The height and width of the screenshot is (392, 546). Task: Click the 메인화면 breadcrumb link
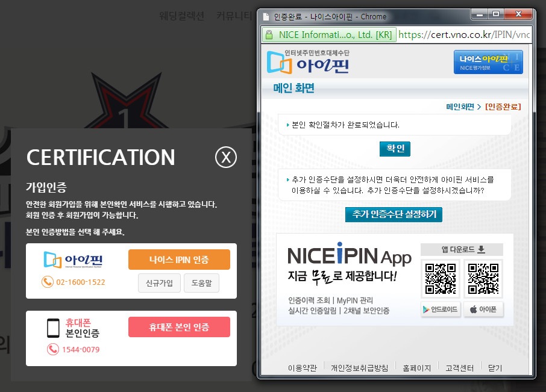tap(460, 107)
